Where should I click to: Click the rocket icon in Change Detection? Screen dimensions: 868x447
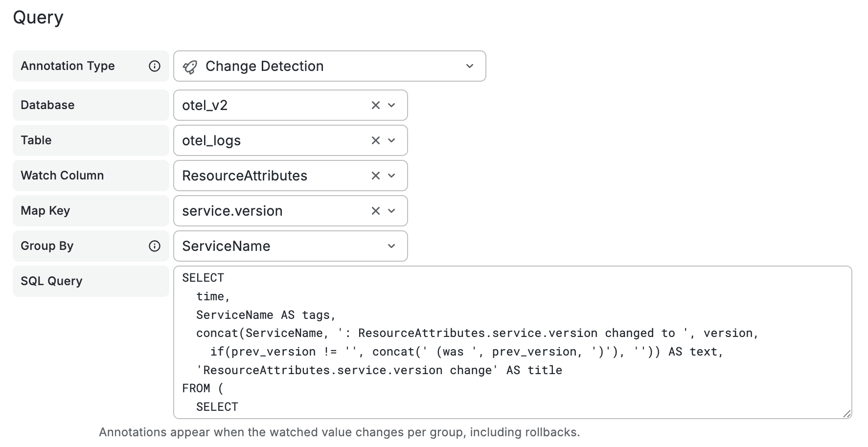pos(190,67)
